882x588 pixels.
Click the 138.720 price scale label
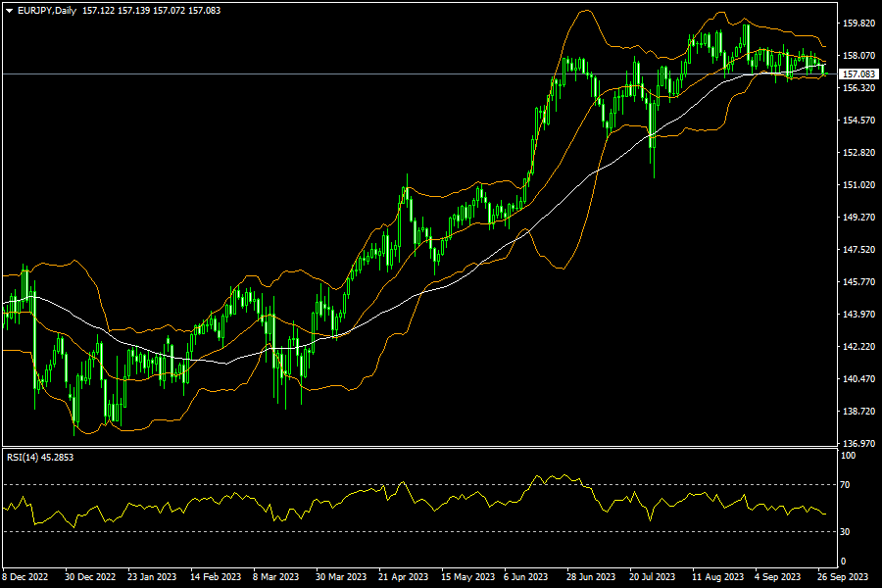858,412
